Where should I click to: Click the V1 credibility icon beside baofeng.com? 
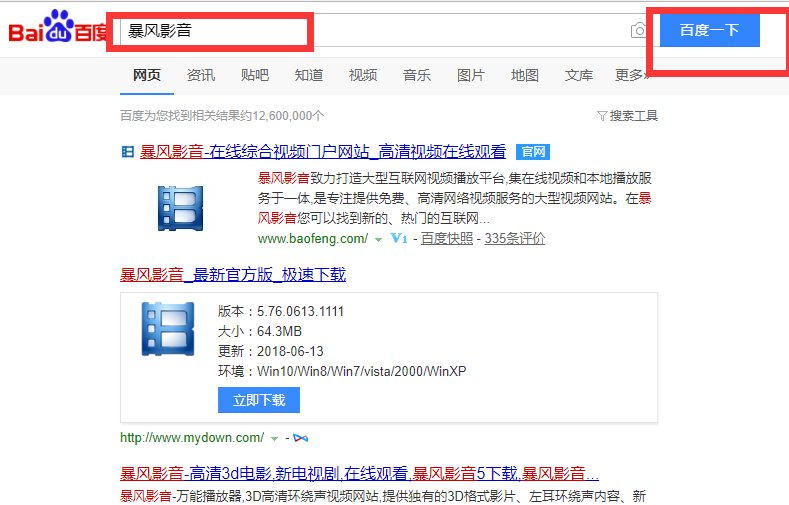pyautogui.click(x=400, y=239)
